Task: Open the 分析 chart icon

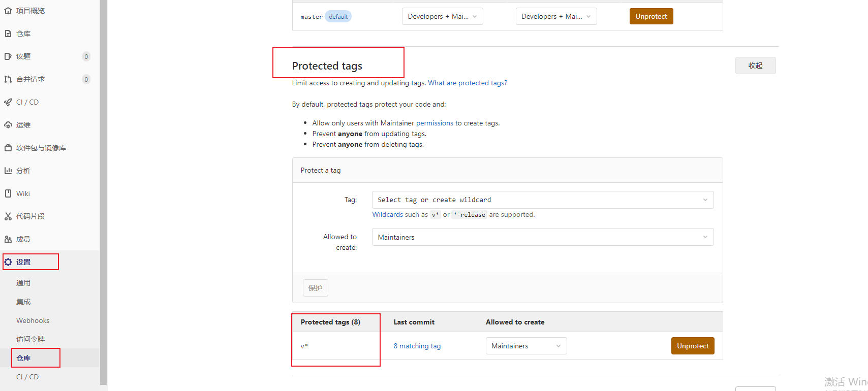Action: (x=8, y=171)
